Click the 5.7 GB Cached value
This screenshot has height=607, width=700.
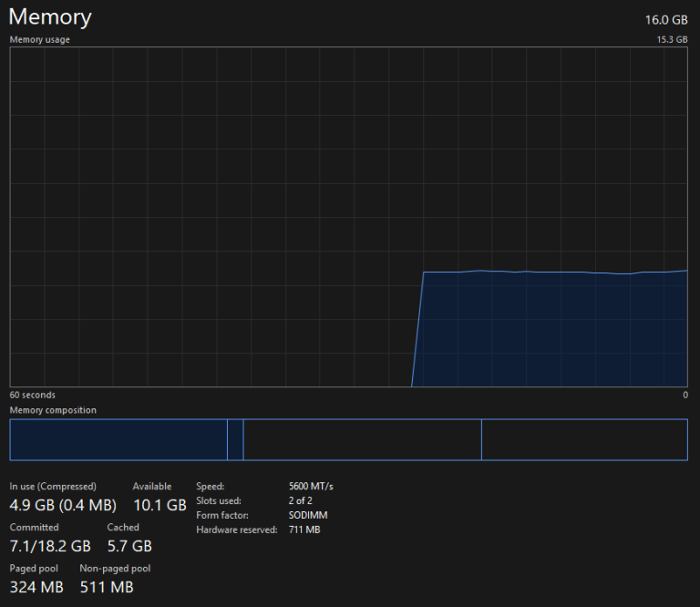point(129,546)
